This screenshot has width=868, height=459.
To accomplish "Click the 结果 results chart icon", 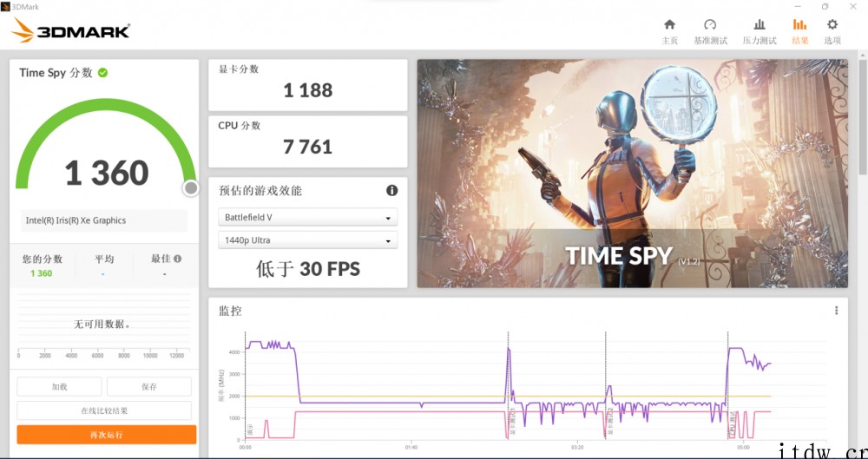I will [x=799, y=25].
